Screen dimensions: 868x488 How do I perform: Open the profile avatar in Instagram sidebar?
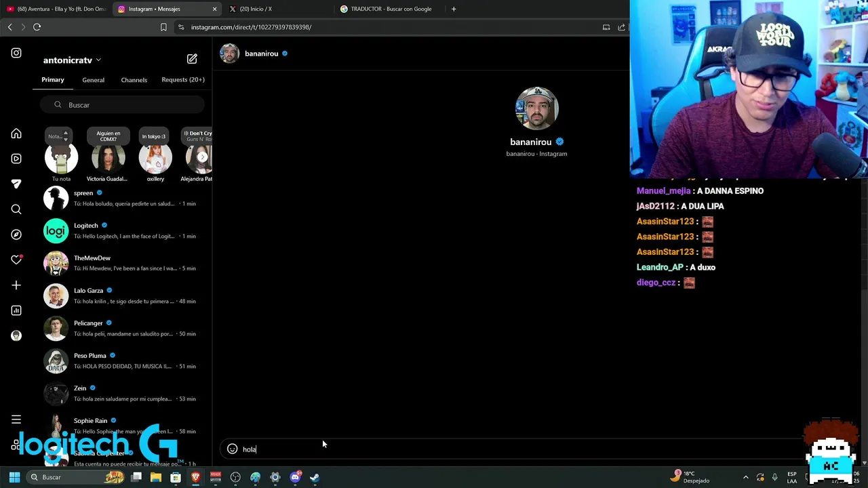[16, 335]
